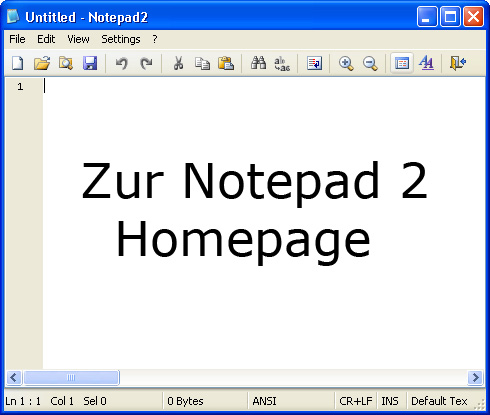This screenshot has width=490, height=415.
Task: Toggle word wrap toolbar icon
Action: tap(314, 63)
